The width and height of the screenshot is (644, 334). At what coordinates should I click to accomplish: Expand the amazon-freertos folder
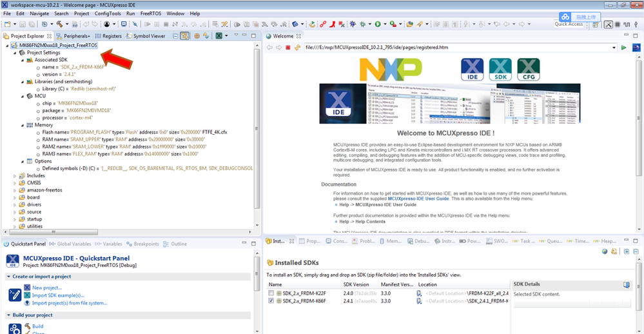coord(15,190)
